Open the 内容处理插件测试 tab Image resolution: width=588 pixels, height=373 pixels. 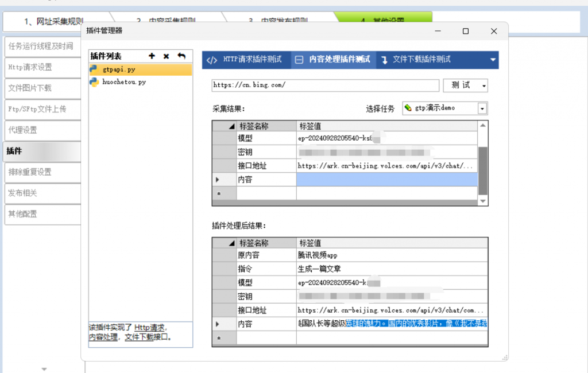334,60
